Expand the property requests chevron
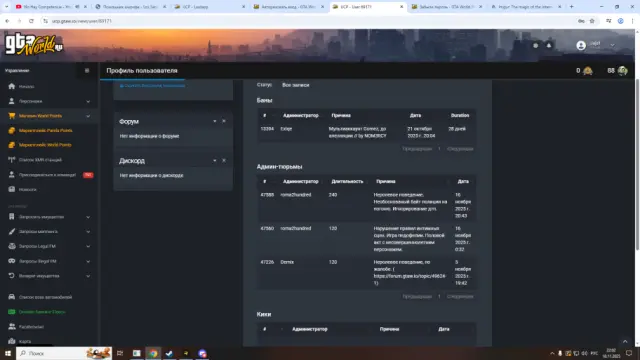 tap(88, 217)
